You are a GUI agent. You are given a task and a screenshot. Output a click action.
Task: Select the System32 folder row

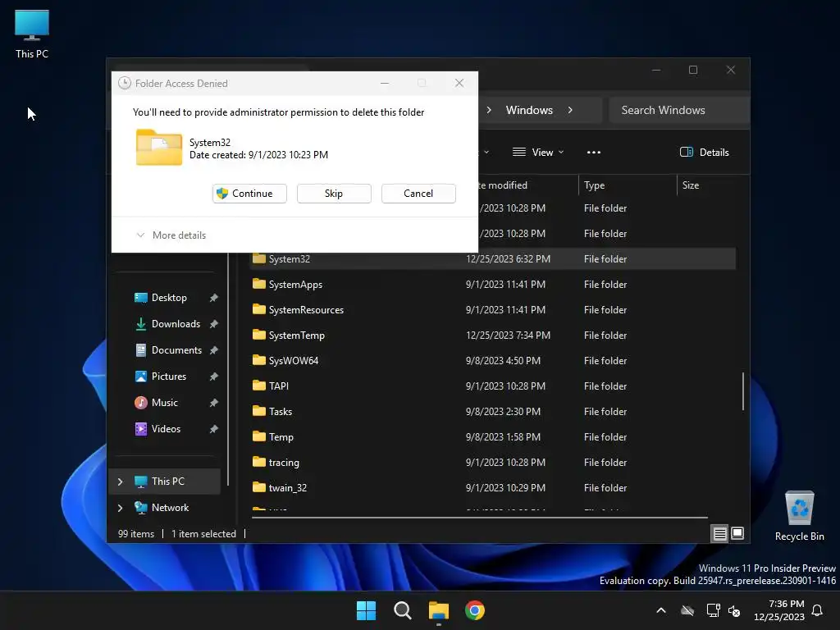[493, 258]
